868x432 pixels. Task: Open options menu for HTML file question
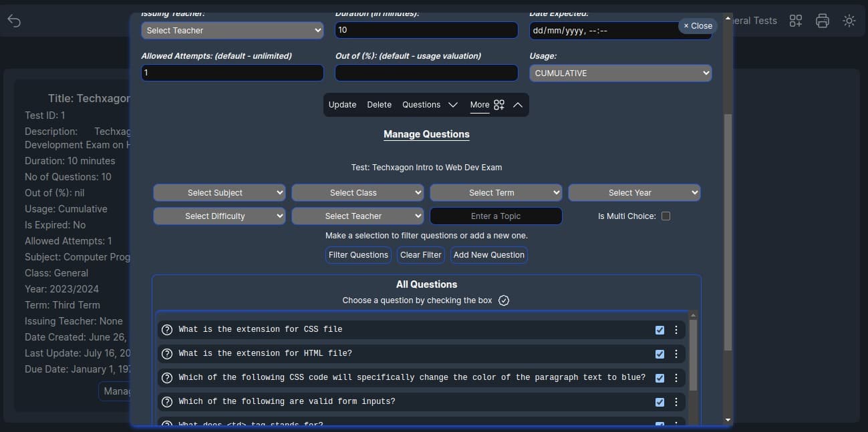pyautogui.click(x=676, y=354)
